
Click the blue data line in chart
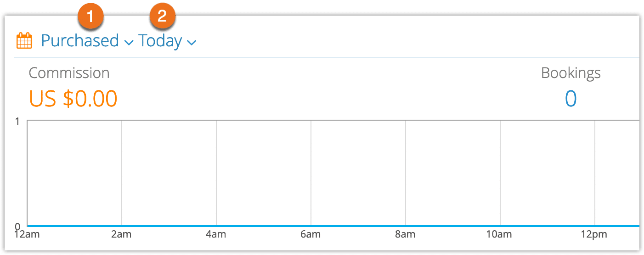pyautogui.click(x=333, y=226)
